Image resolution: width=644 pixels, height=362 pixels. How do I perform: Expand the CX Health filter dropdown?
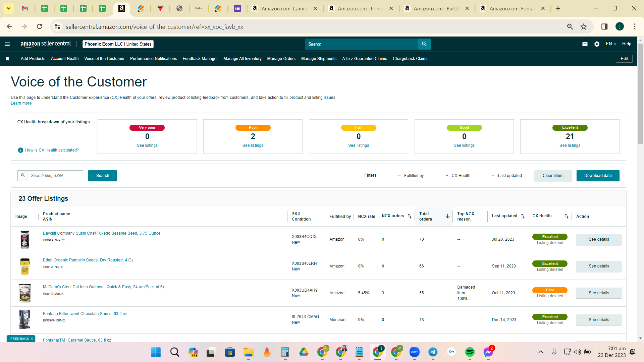458,176
